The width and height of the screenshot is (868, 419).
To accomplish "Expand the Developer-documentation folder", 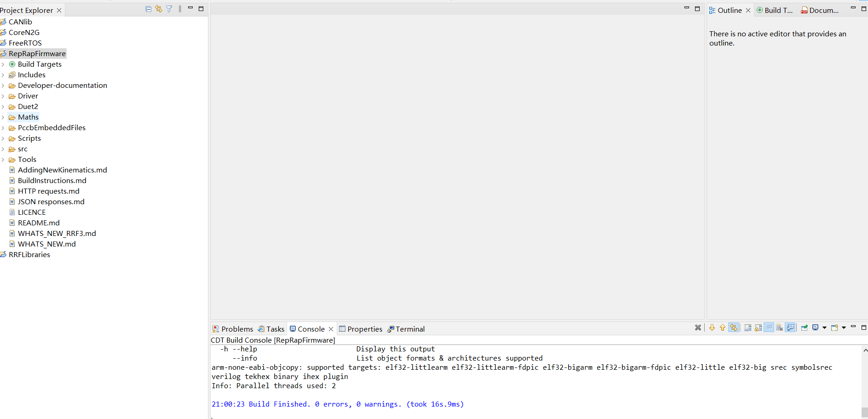I will 3,86.
